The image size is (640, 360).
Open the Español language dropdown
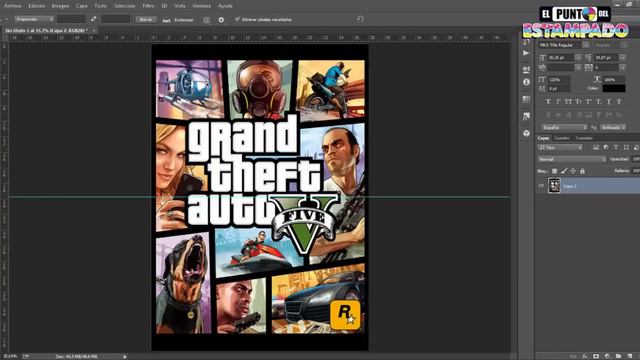pyautogui.click(x=564, y=127)
